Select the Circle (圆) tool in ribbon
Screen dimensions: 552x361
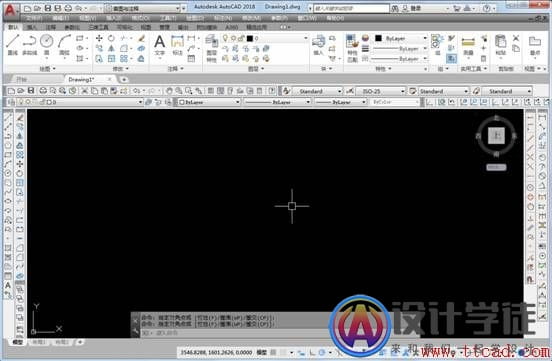46,44
